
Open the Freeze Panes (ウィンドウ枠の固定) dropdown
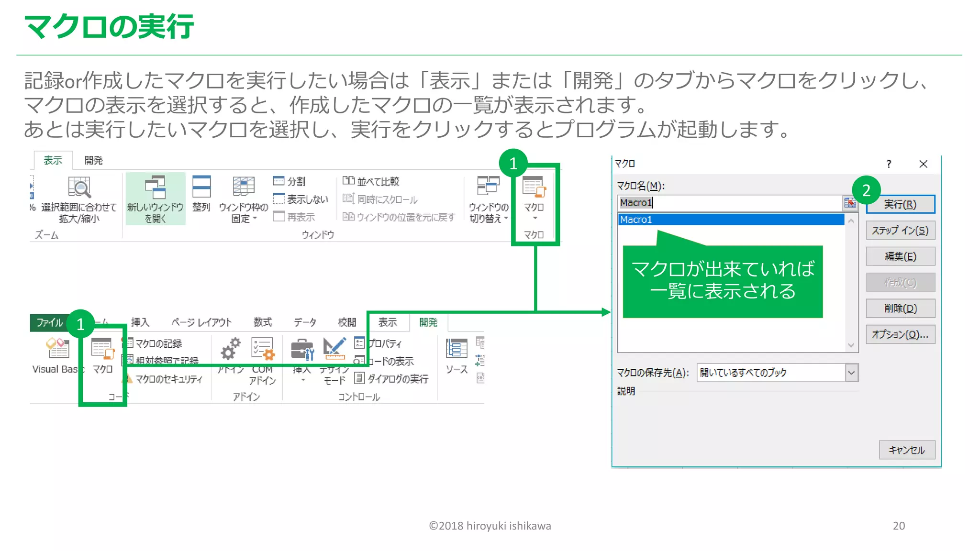(x=244, y=199)
